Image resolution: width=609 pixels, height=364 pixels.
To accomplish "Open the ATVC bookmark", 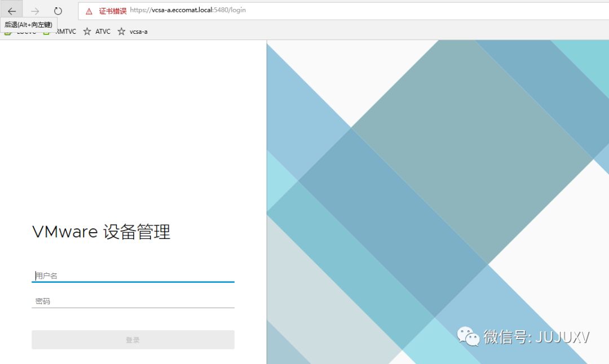I will tap(103, 32).
